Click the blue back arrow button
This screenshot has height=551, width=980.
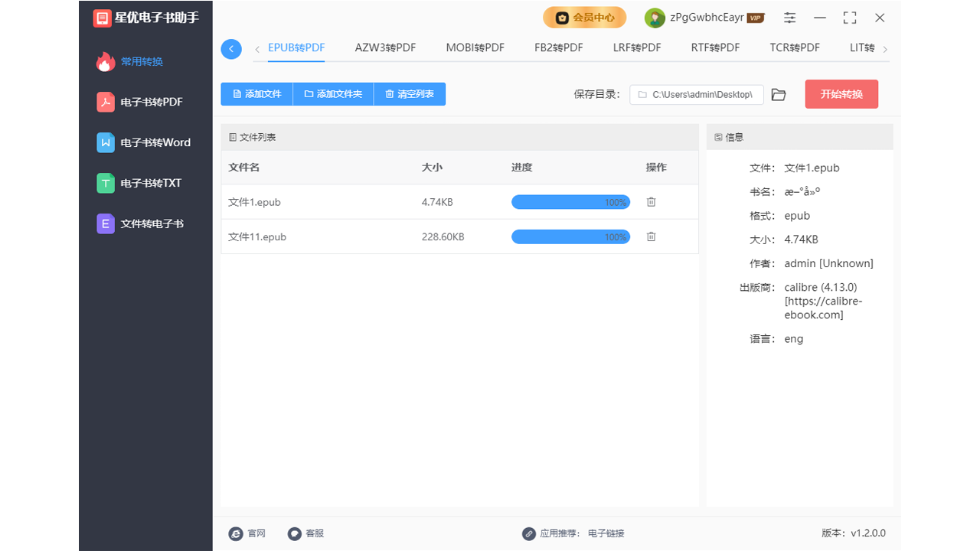pos(231,48)
